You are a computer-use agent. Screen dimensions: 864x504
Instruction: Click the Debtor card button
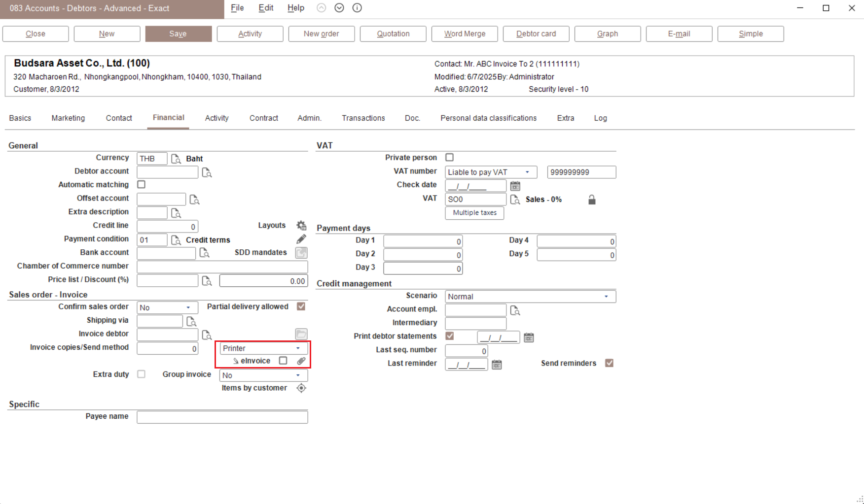coord(536,34)
